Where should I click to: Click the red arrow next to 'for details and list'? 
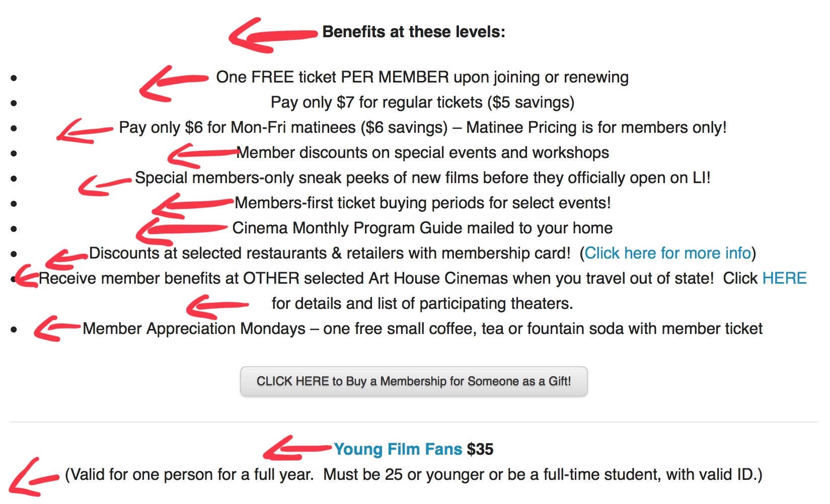217,306
